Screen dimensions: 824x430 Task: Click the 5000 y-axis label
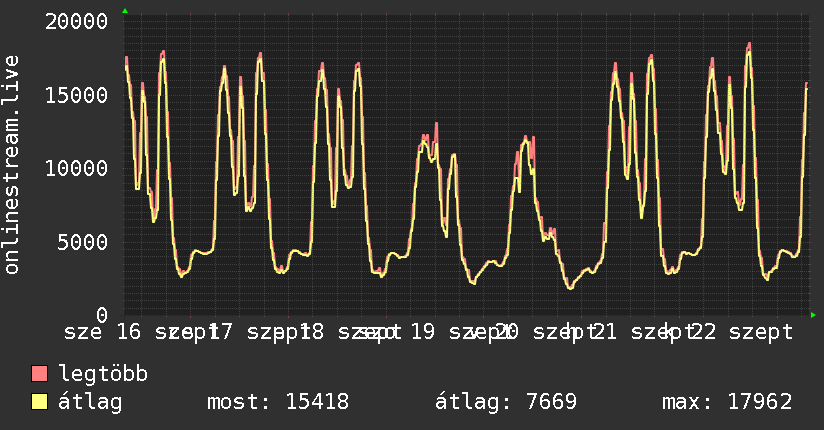[x=83, y=242]
